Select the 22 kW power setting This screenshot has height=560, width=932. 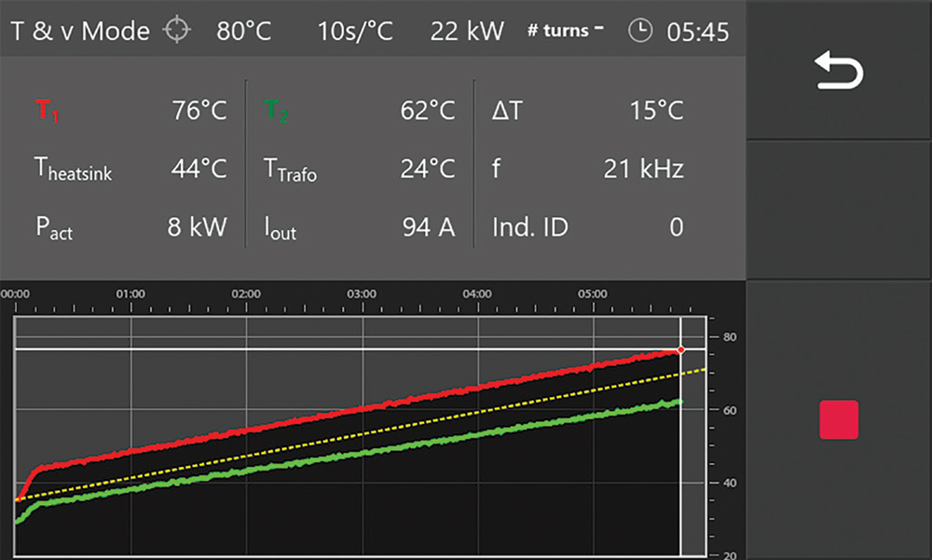(x=467, y=31)
